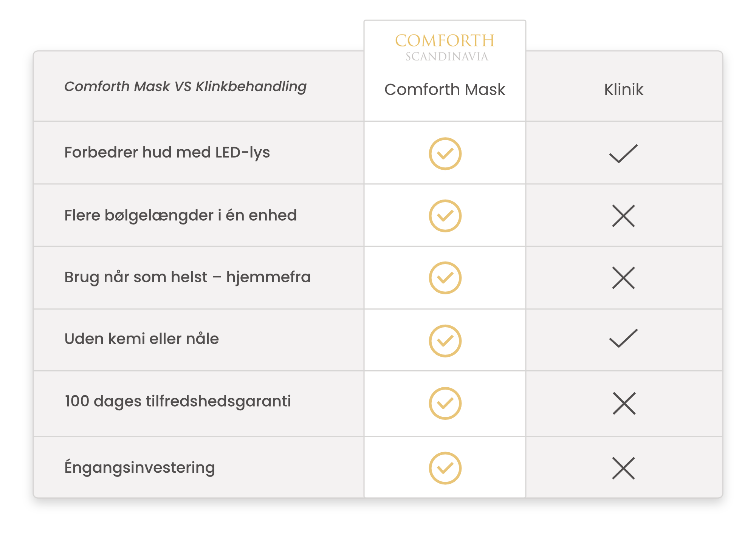Click the Klinik column header

pos(624,90)
